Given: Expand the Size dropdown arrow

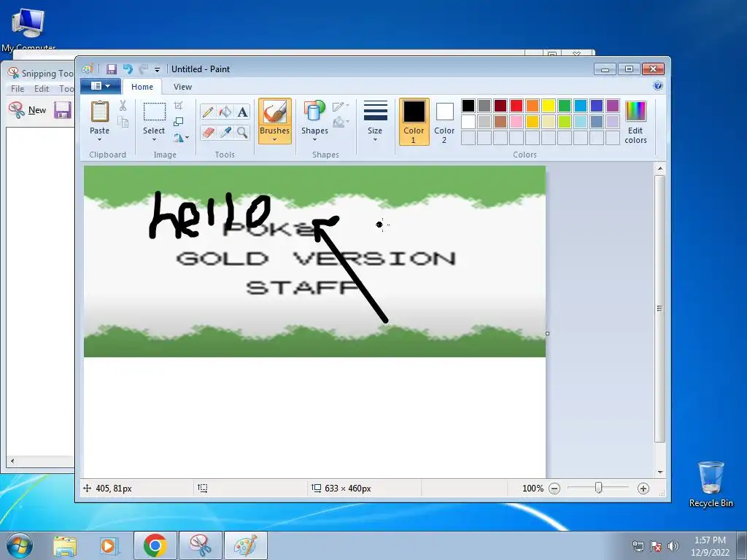Looking at the screenshot, I should (x=376, y=139).
